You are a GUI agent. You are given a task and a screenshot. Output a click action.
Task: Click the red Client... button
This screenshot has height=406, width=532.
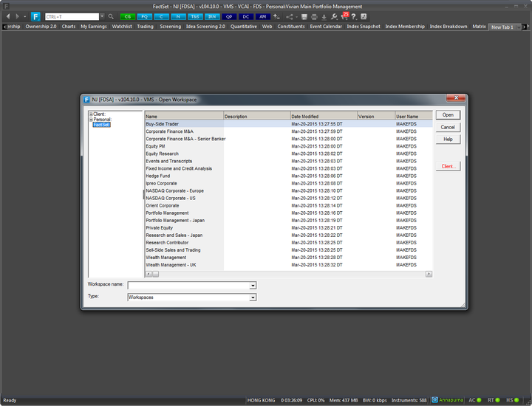[x=448, y=166]
